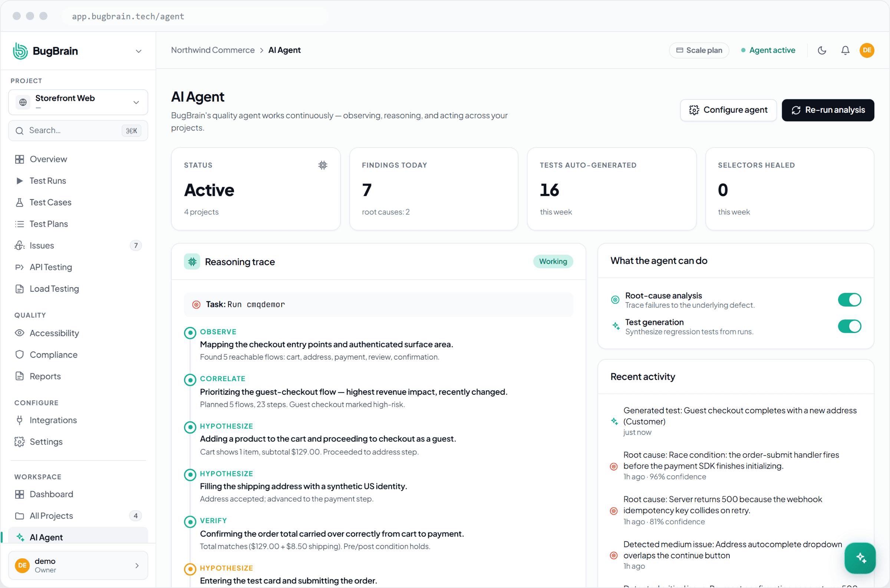Click the target icon beside Task: Run
890x588 pixels.
(x=196, y=304)
